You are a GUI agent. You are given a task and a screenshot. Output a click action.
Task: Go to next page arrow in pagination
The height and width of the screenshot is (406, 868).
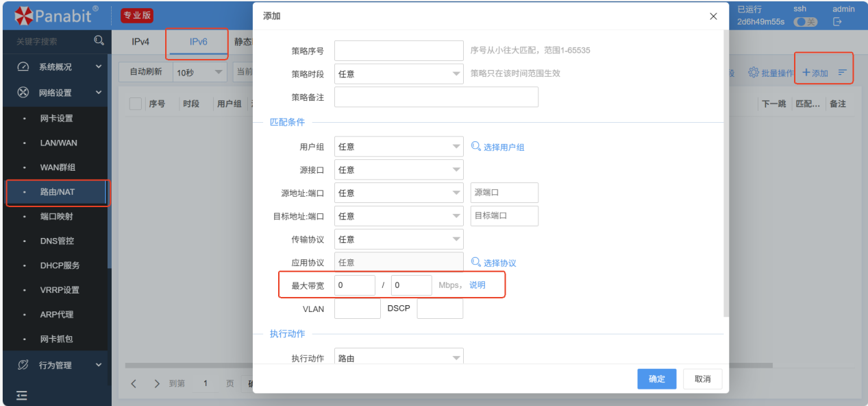tap(157, 383)
